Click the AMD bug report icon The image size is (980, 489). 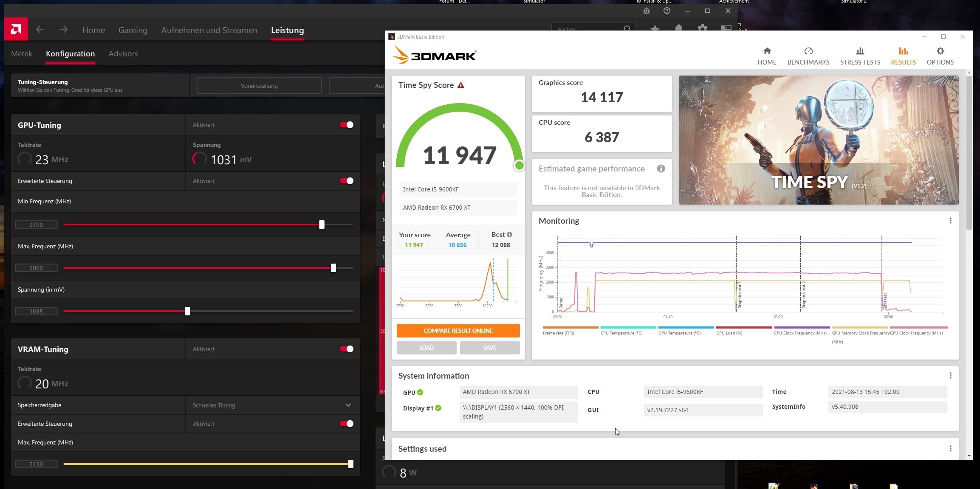coord(646,11)
